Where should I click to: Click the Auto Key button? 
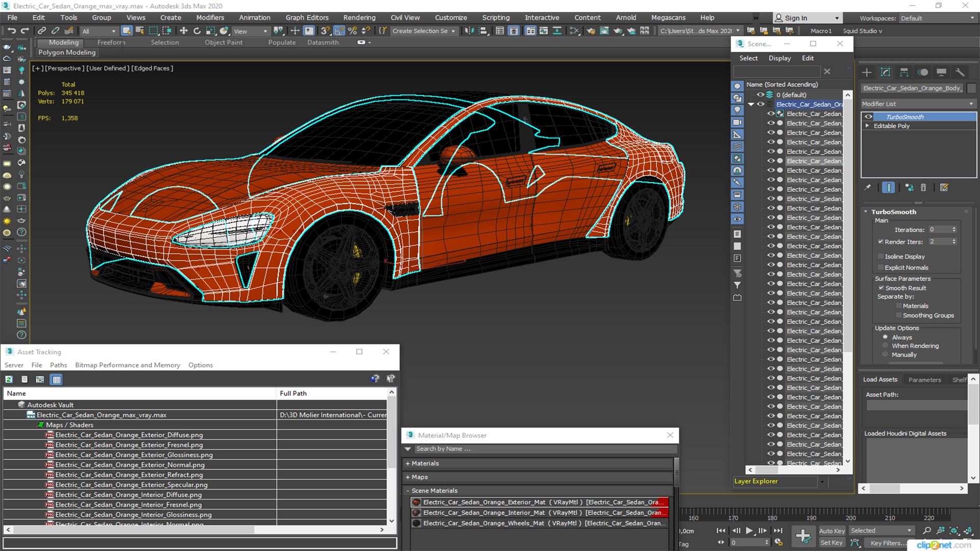tap(831, 531)
